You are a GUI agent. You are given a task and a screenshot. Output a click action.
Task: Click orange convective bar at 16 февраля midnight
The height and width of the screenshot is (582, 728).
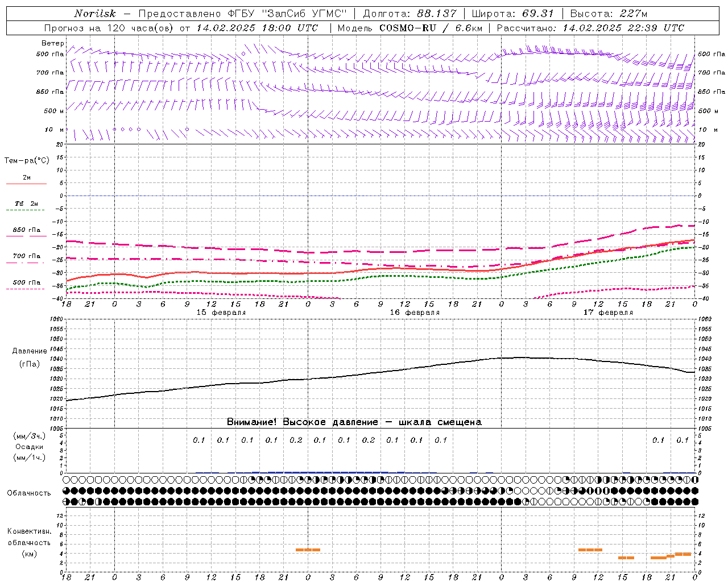pyautogui.click(x=308, y=550)
